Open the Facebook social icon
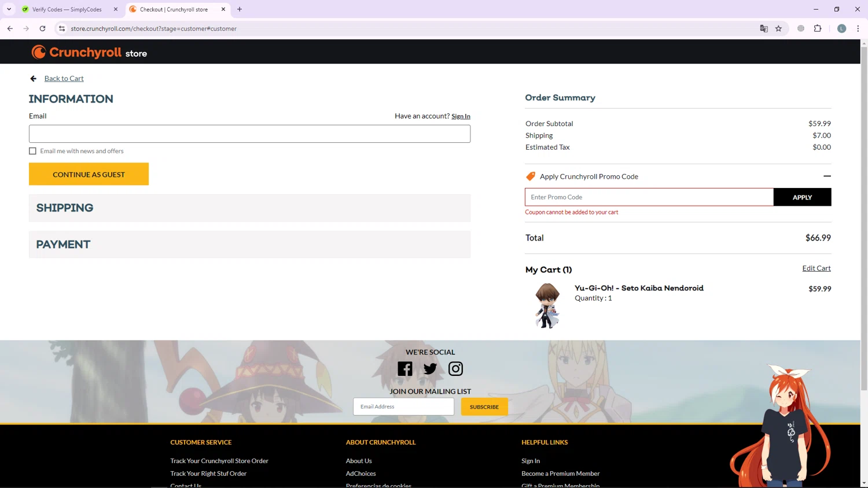The width and height of the screenshot is (868, 488). (405, 369)
